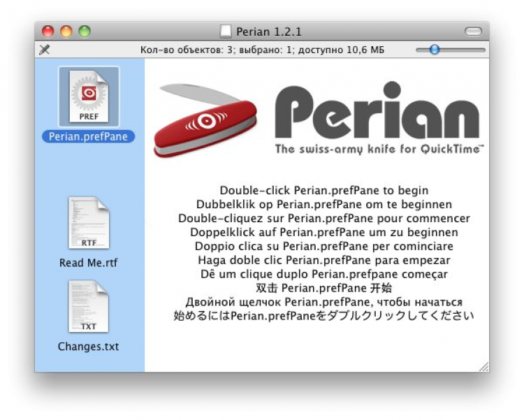Click the yellow minimize window button
This screenshot has width=524, height=420.
coord(66,31)
